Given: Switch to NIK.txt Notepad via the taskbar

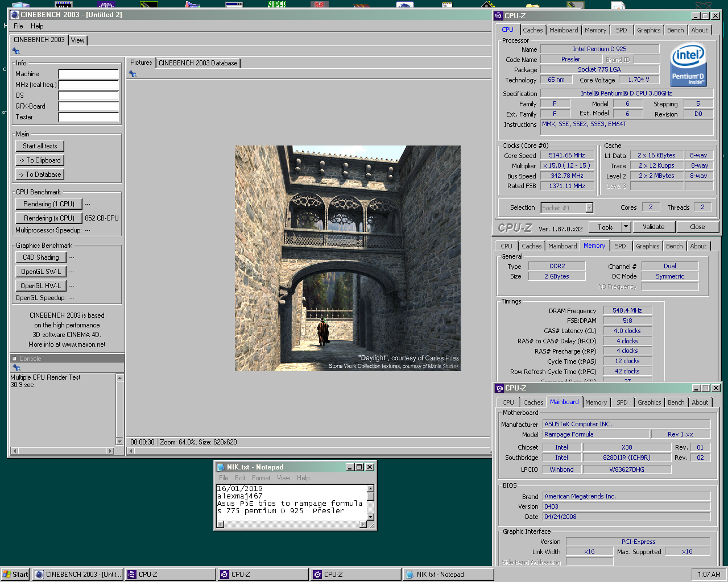Looking at the screenshot, I should pyautogui.click(x=448, y=575).
